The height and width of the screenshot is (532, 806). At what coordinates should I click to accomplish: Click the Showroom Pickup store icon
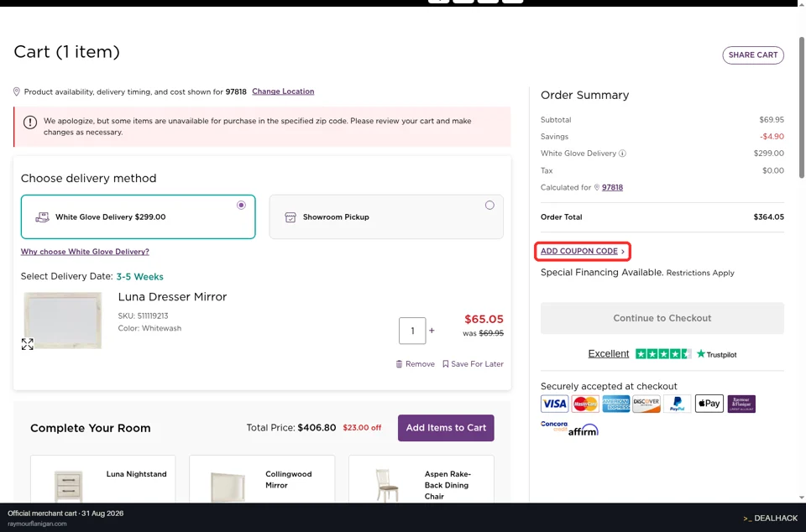[290, 217]
